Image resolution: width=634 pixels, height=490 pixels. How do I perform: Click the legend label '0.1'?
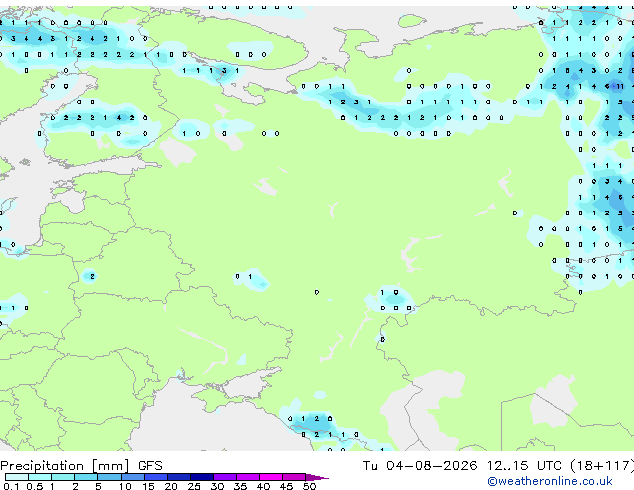pyautogui.click(x=11, y=486)
